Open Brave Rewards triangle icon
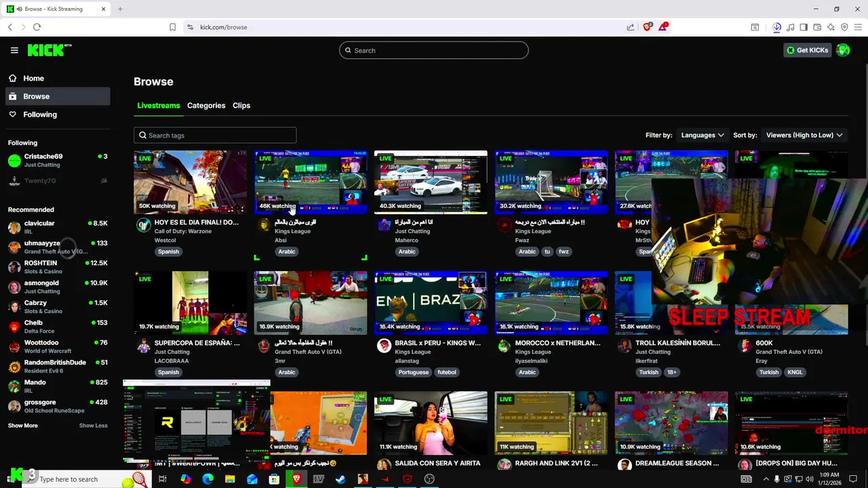The width and height of the screenshot is (868, 488). coord(663,27)
